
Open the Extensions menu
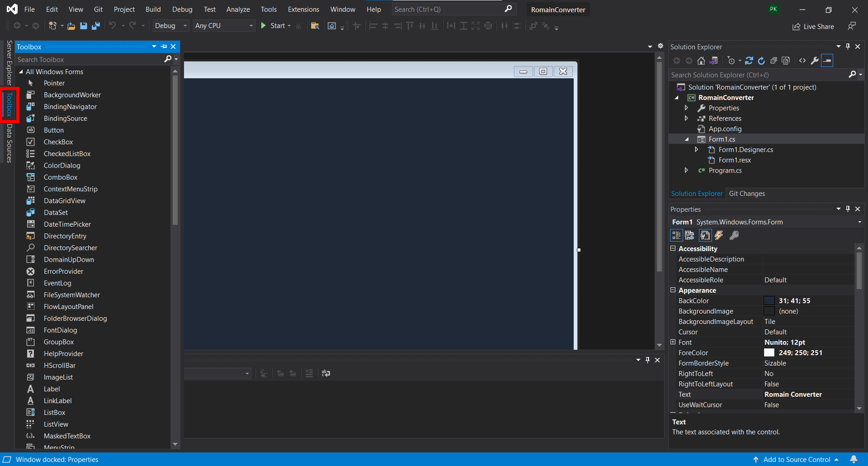303,9
